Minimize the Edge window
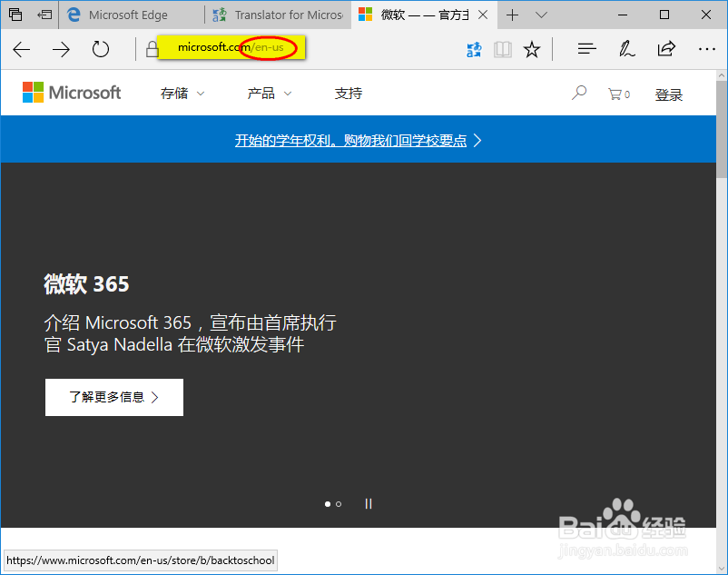 [623, 15]
